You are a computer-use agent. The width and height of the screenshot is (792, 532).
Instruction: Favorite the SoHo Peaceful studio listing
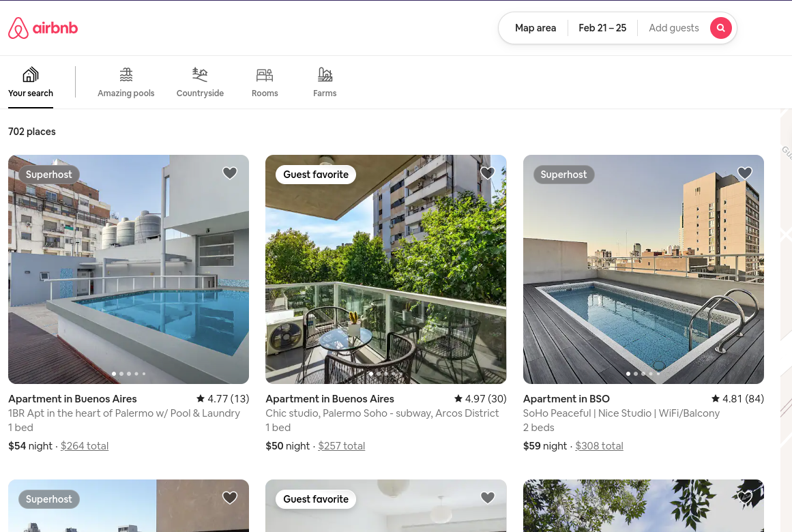(745, 173)
